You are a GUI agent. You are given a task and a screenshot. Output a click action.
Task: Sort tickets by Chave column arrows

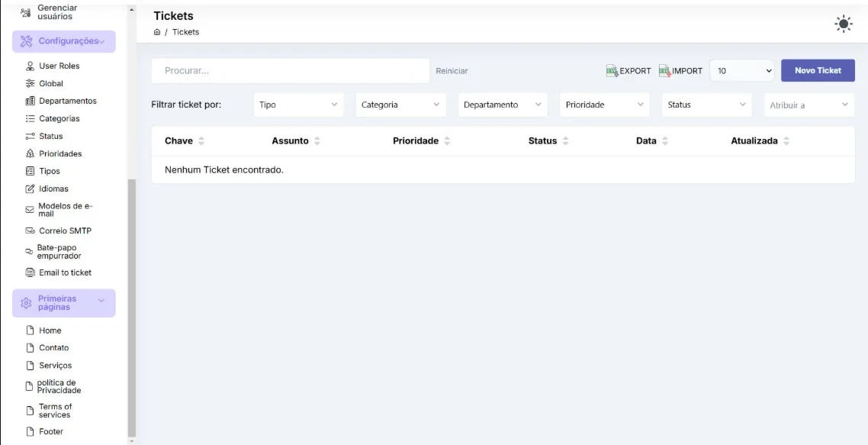201,141
